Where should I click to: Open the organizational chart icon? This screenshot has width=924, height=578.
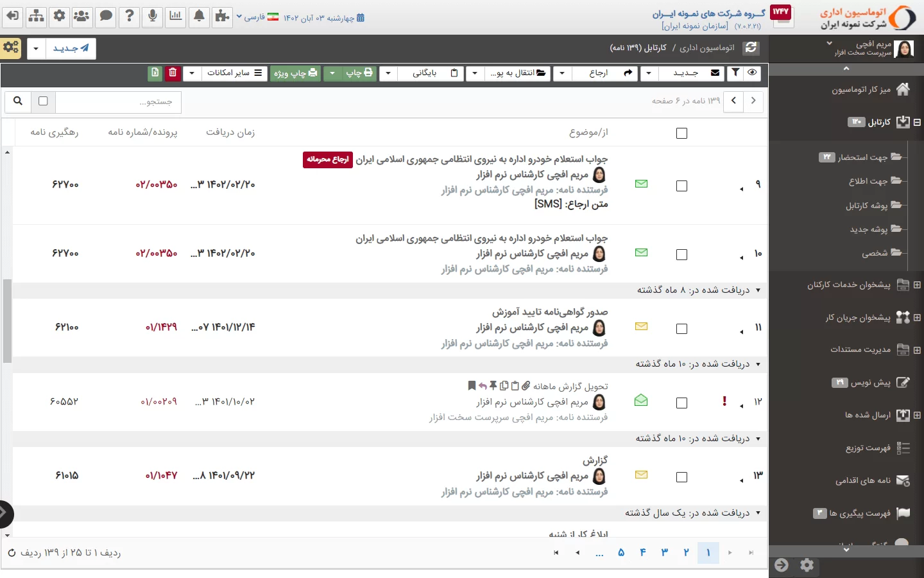tap(36, 16)
